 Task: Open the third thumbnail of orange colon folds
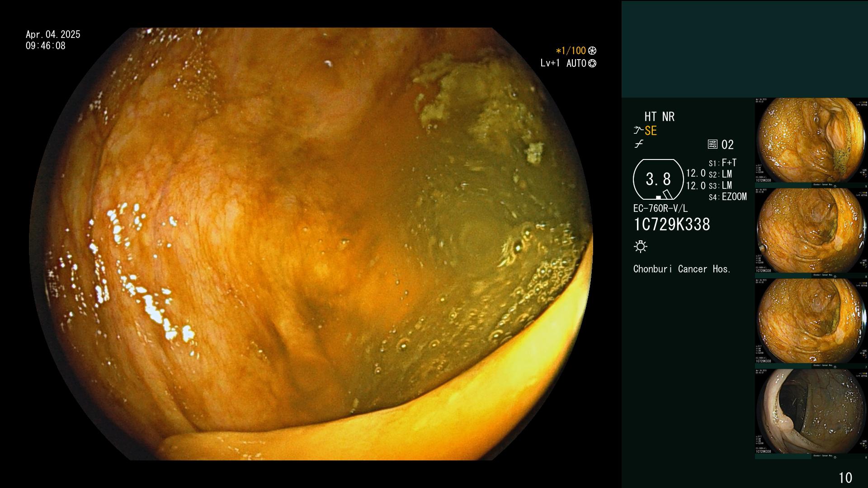coord(811,322)
